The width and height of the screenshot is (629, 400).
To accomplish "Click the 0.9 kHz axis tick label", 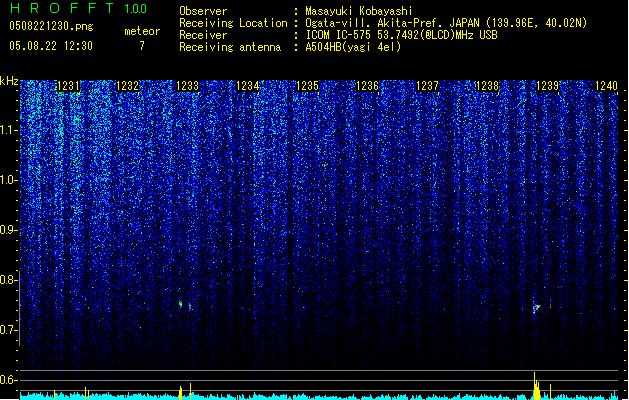I will 7,230.
